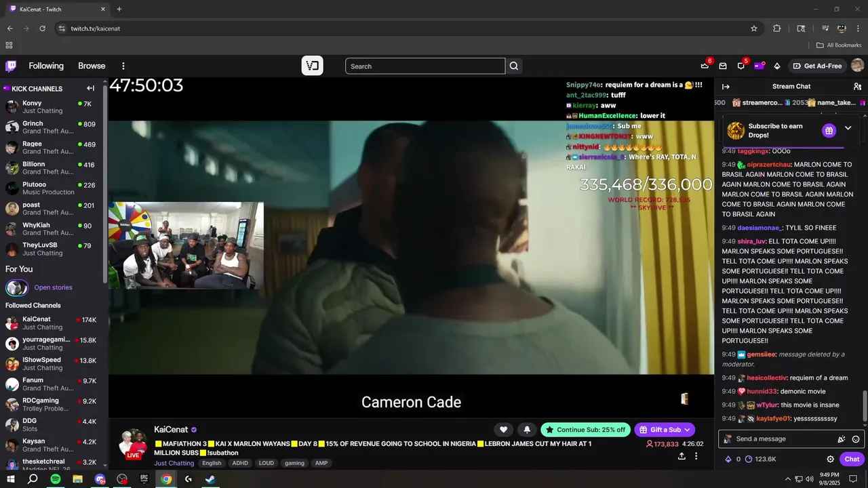868x488 pixels.
Task: Click in the Twitch search field
Action: (425, 66)
